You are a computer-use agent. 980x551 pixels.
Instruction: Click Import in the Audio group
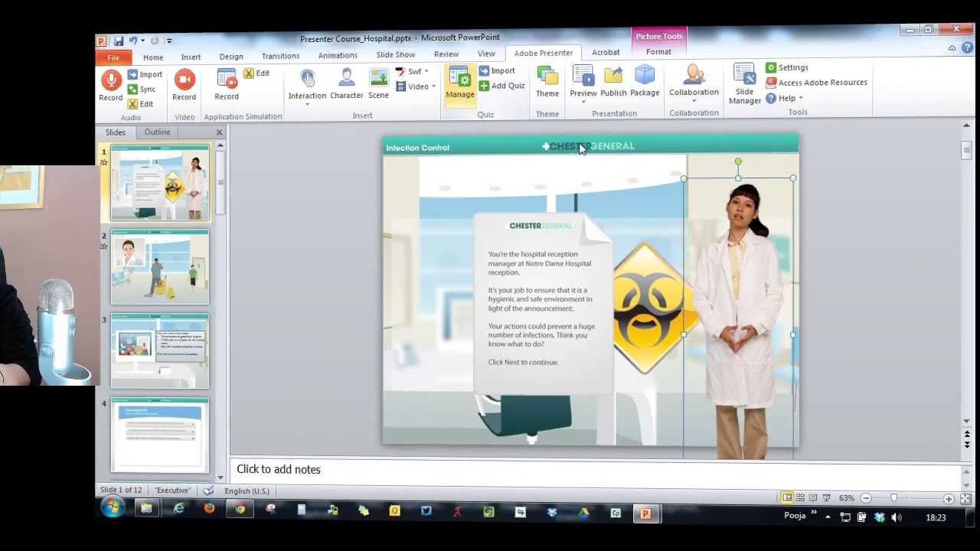point(145,74)
